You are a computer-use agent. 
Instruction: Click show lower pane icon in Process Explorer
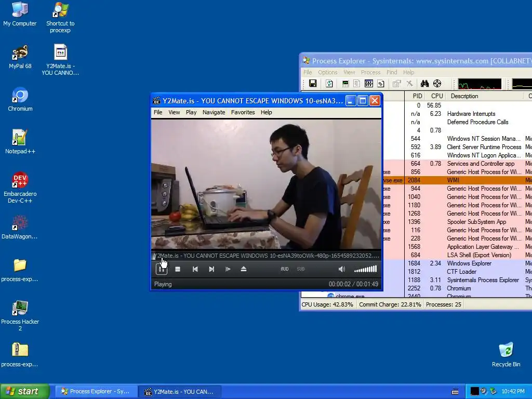369,84
